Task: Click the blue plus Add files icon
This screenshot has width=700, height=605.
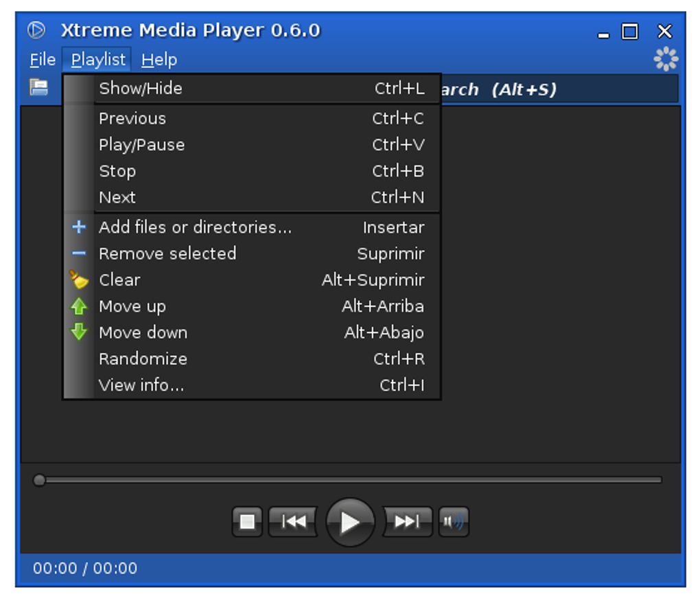Action: [78, 227]
